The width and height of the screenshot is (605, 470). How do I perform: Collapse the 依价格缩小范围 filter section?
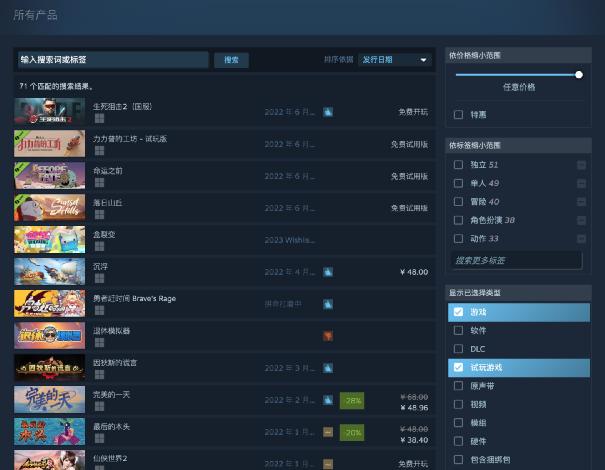pos(518,55)
